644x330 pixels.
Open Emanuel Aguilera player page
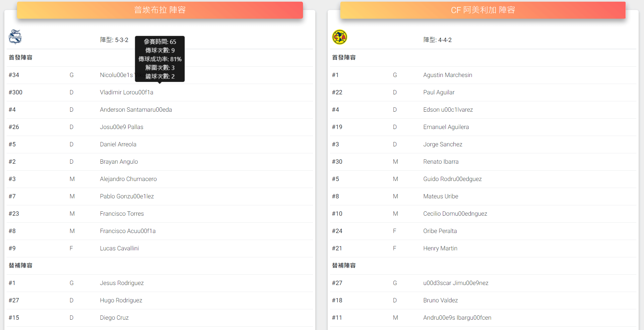click(446, 127)
